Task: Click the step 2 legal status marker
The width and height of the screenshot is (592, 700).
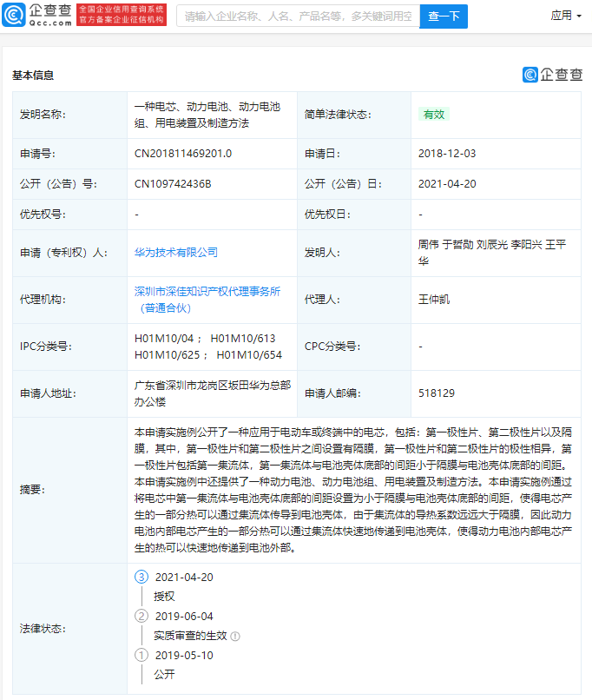Action: tap(141, 617)
